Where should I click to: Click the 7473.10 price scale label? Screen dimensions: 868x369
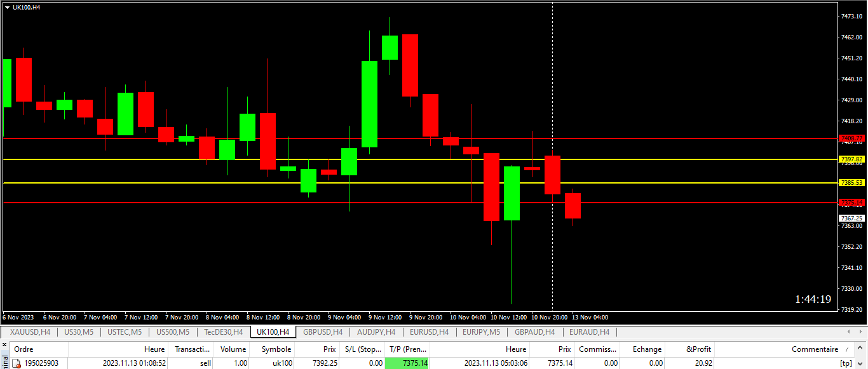pos(851,16)
